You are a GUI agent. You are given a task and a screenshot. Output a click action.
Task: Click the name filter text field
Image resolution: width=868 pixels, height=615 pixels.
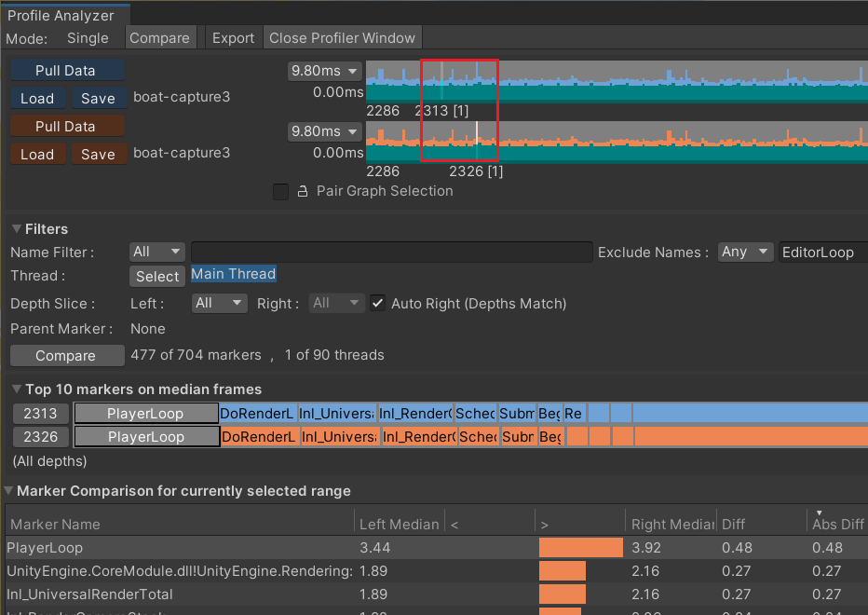[x=391, y=252]
